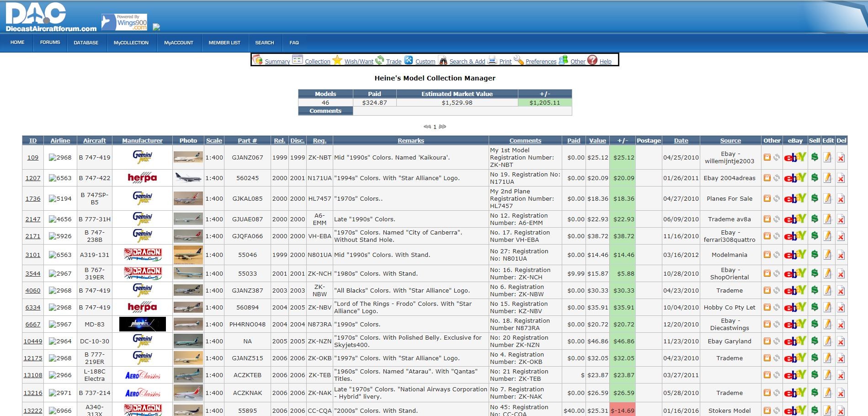Open the MyACCOUNT menu item
This screenshot has height=416, width=868.
click(179, 43)
